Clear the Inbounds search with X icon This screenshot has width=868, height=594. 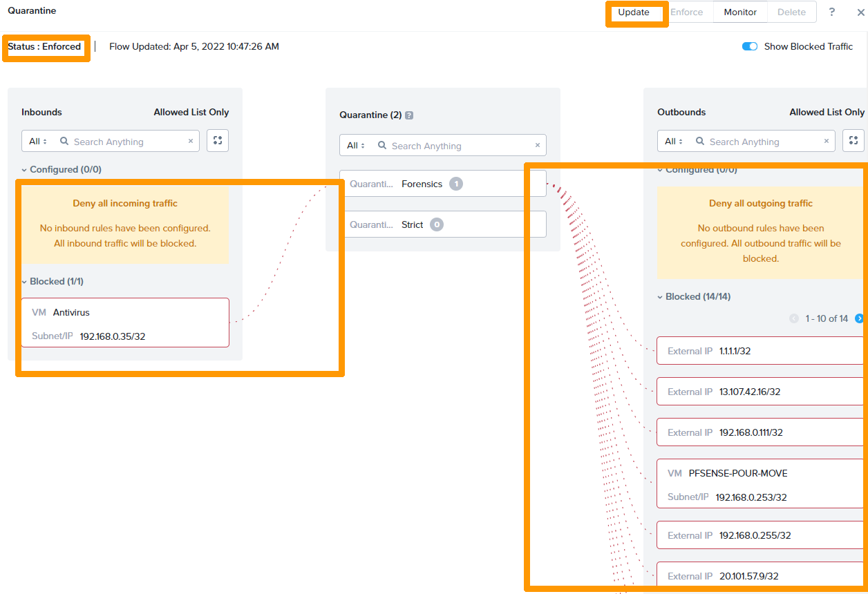(191, 142)
